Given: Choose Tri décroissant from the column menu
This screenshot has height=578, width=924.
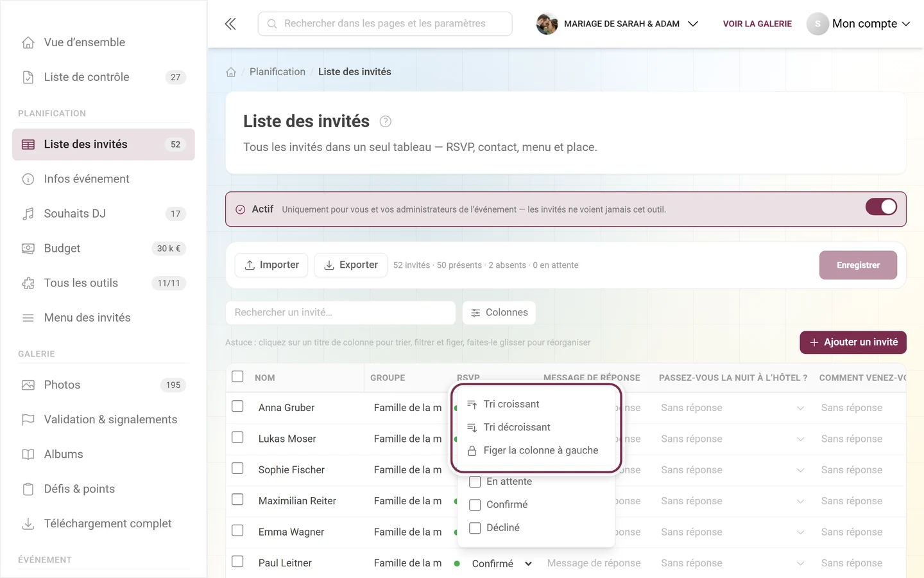Looking at the screenshot, I should 536,427.
